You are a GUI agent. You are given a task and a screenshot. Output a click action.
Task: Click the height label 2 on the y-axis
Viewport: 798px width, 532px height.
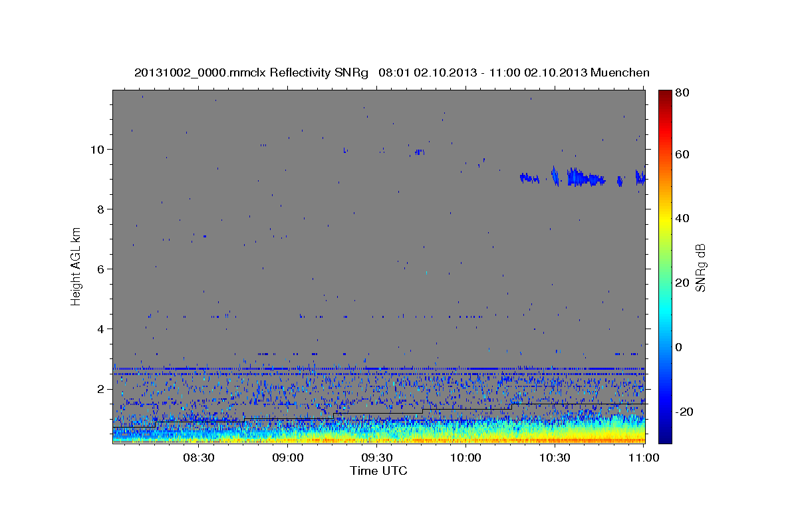(102, 388)
